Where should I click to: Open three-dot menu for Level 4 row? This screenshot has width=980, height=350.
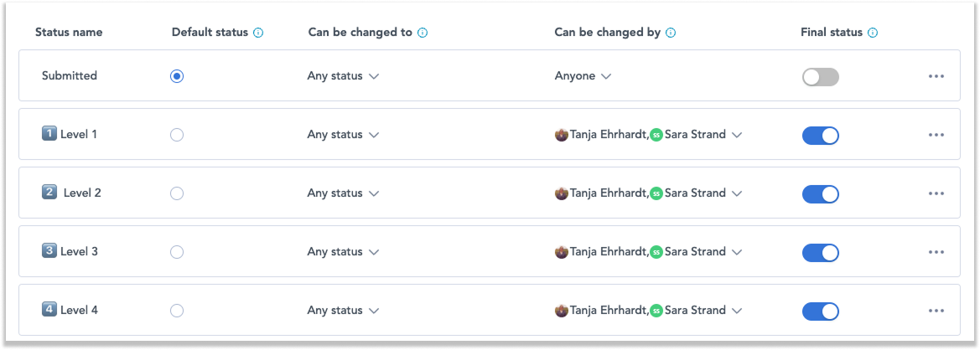[x=936, y=311]
